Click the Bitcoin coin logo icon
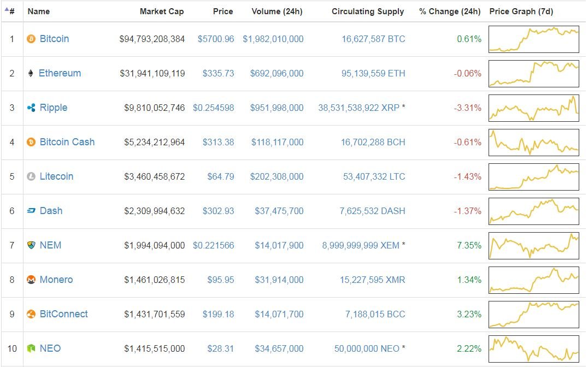The width and height of the screenshot is (588, 367). pos(31,39)
